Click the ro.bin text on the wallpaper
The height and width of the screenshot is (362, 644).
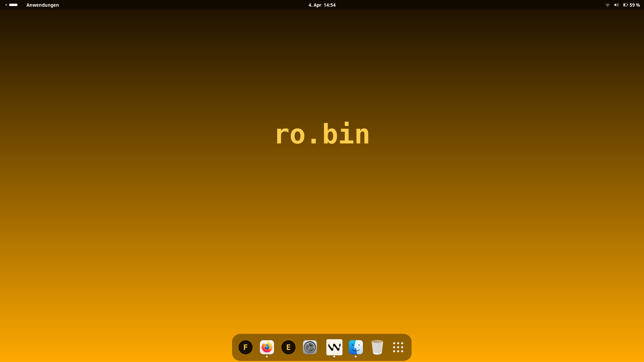322,134
